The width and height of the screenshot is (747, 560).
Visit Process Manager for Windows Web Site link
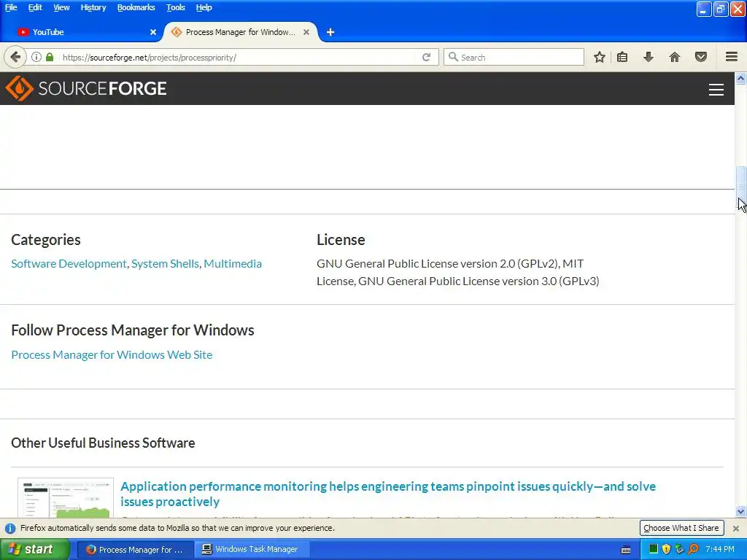pyautogui.click(x=112, y=355)
